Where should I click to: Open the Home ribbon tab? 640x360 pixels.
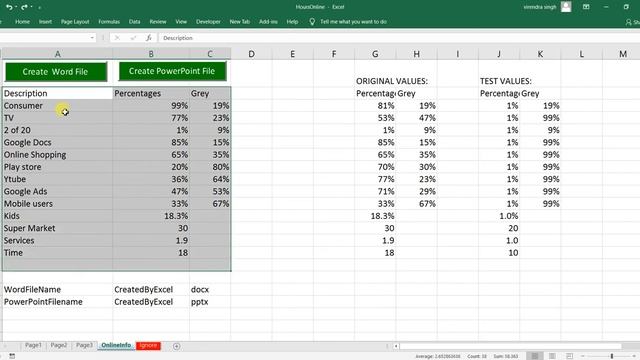[x=22, y=22]
